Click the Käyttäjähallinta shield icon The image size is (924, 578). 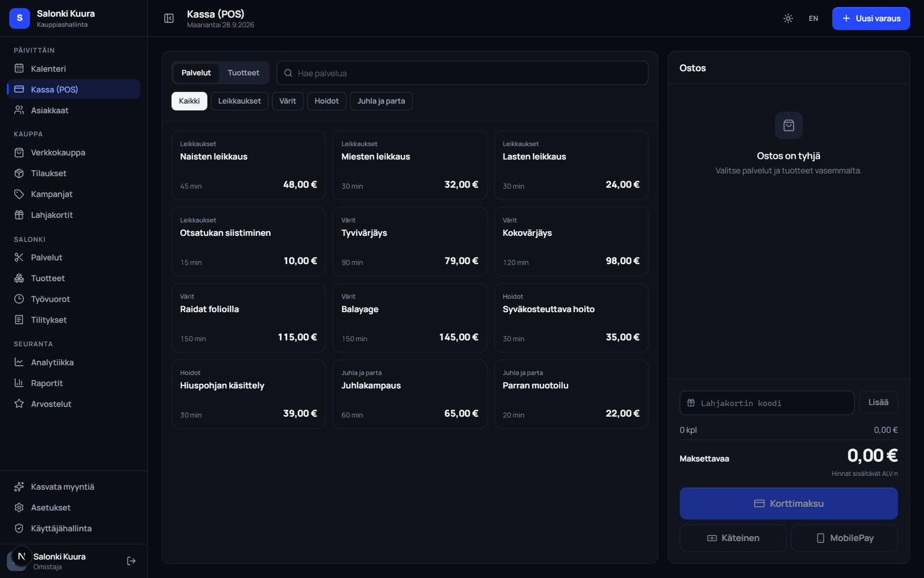point(19,528)
